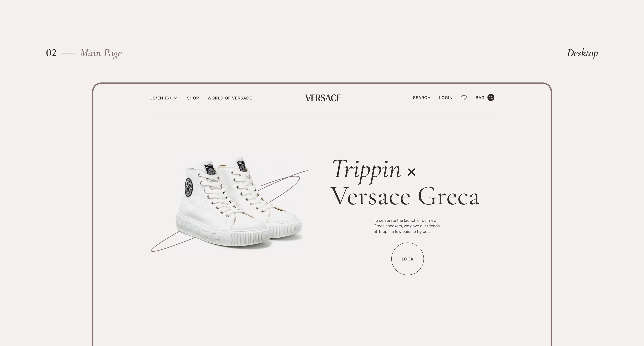Click the VERSACE logo in the header
Screen dimensions: 644x346
pos(323,98)
